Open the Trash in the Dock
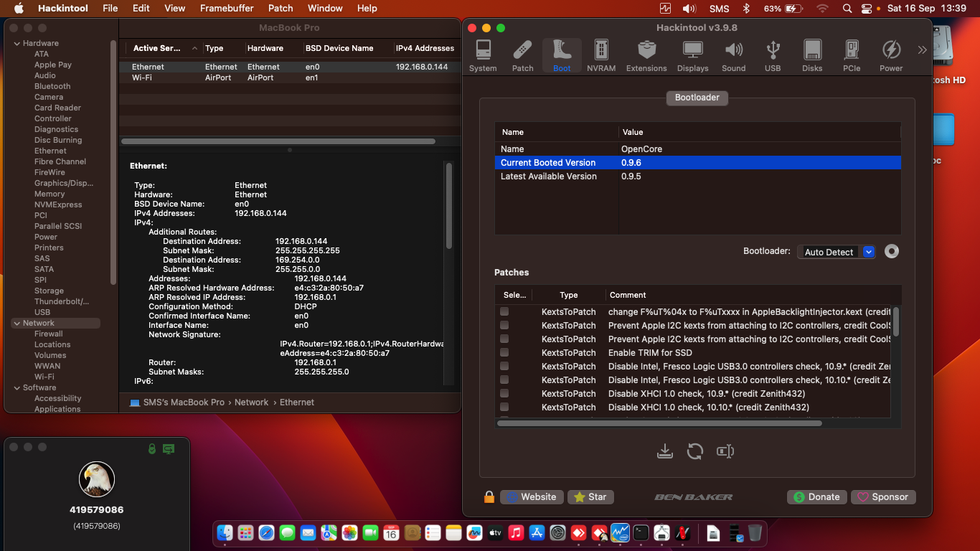The height and width of the screenshot is (551, 980). coord(755,533)
